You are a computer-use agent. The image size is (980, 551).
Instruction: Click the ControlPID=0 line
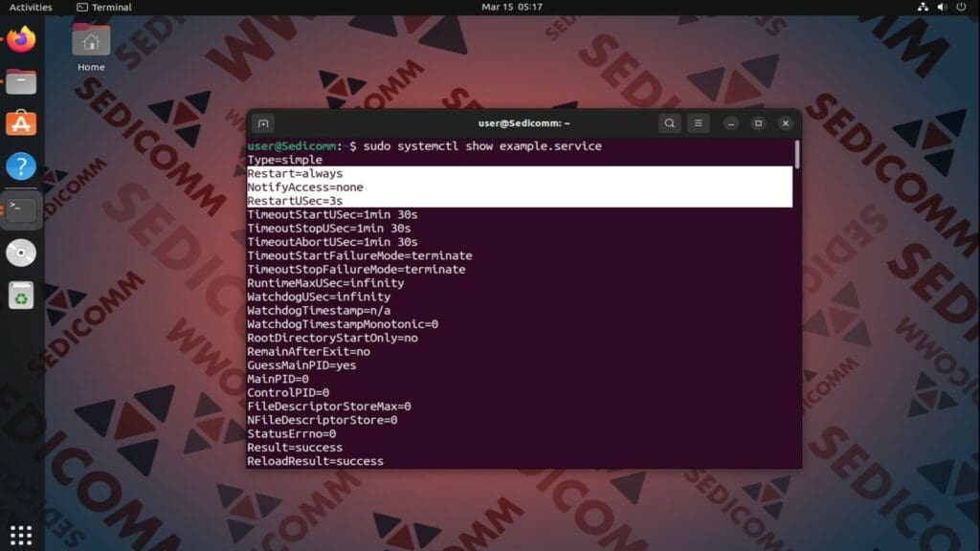click(x=288, y=393)
